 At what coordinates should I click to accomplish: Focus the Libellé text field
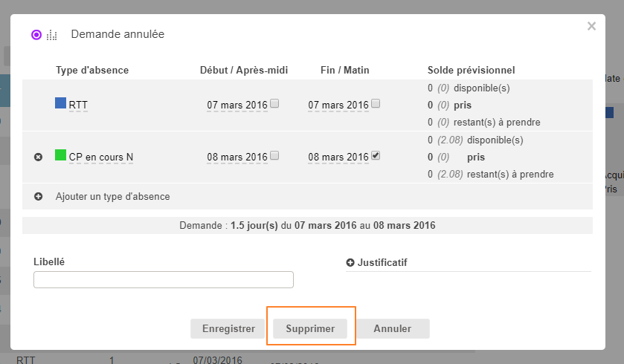click(164, 280)
